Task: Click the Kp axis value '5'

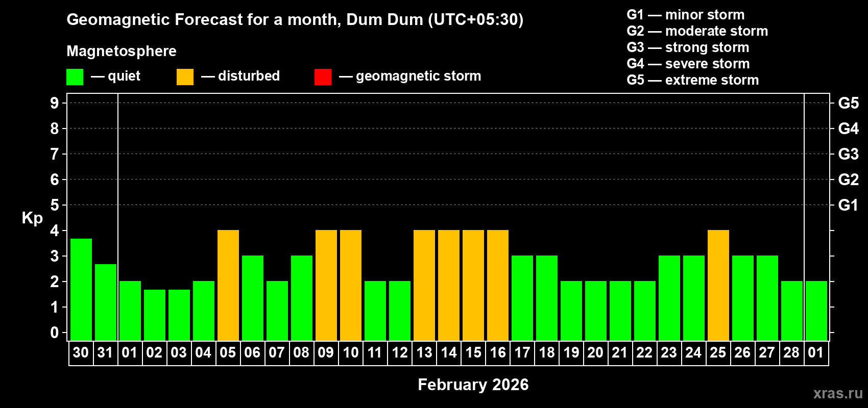Action: coord(55,205)
